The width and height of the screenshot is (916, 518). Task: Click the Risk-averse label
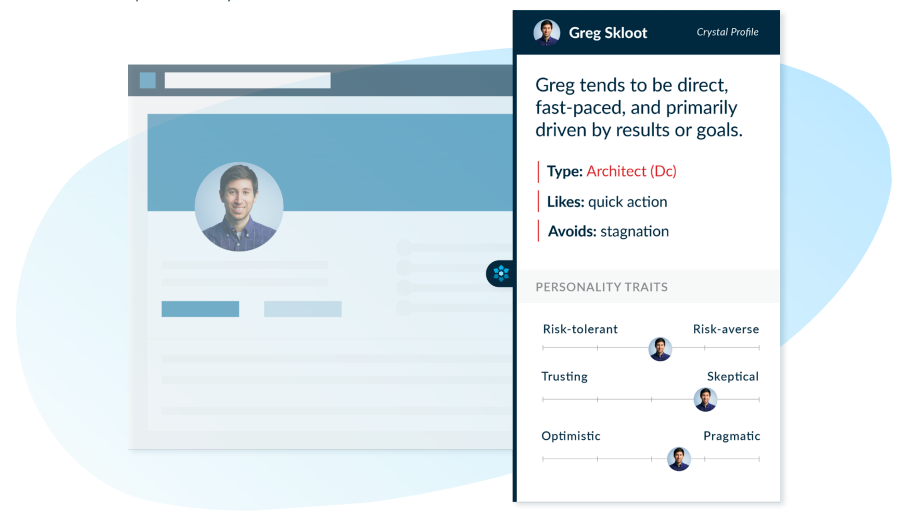pos(726,329)
